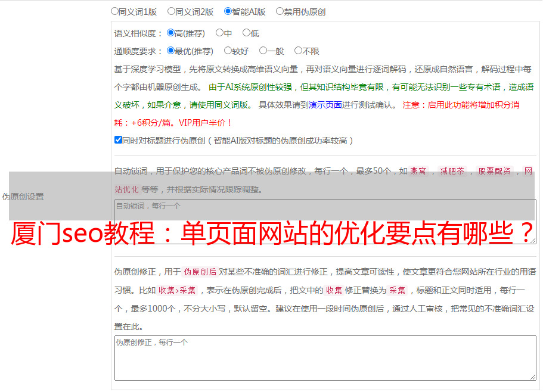Set 语义相似度 to 高(推荐)
The height and width of the screenshot is (392, 543).
click(170, 33)
